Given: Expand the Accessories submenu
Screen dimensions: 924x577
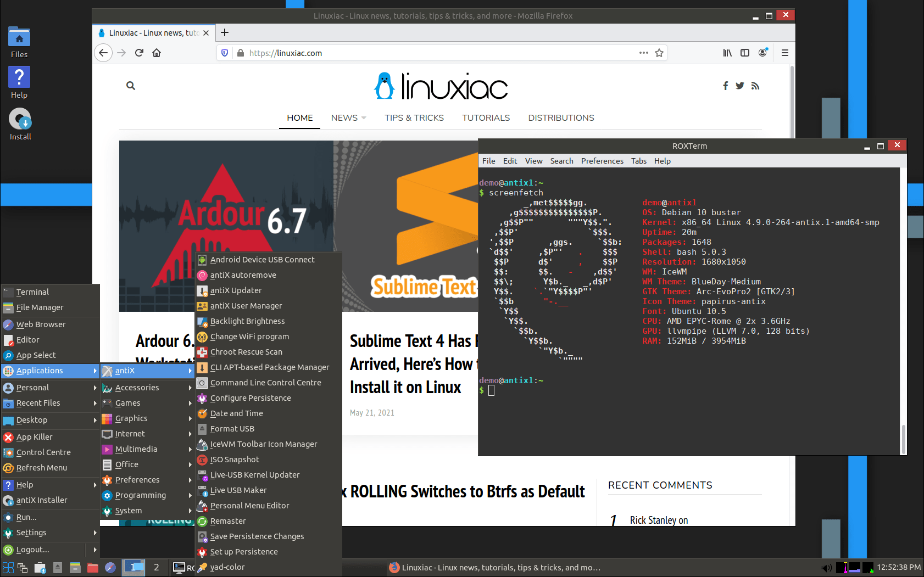Looking at the screenshot, I should coord(147,388).
